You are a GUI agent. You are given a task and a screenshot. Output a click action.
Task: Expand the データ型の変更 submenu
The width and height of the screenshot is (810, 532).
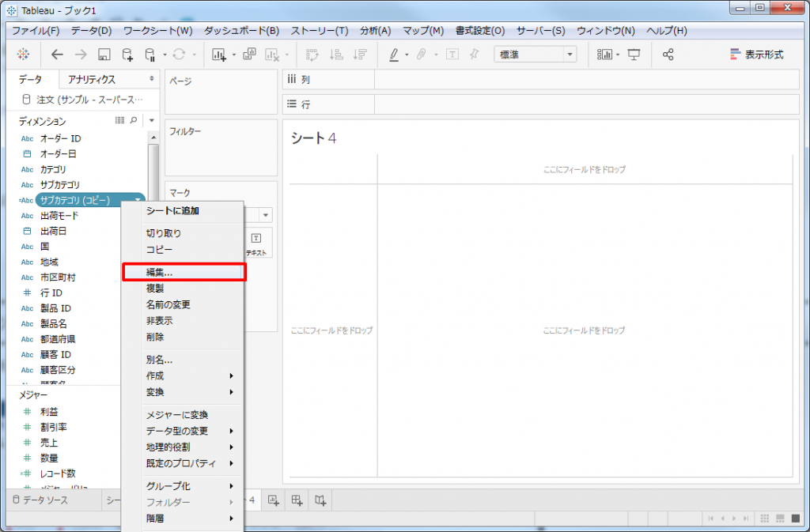(x=183, y=431)
